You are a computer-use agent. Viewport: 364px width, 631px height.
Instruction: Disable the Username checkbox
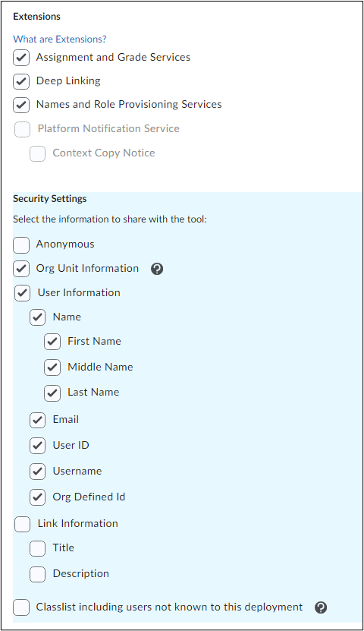click(x=37, y=472)
